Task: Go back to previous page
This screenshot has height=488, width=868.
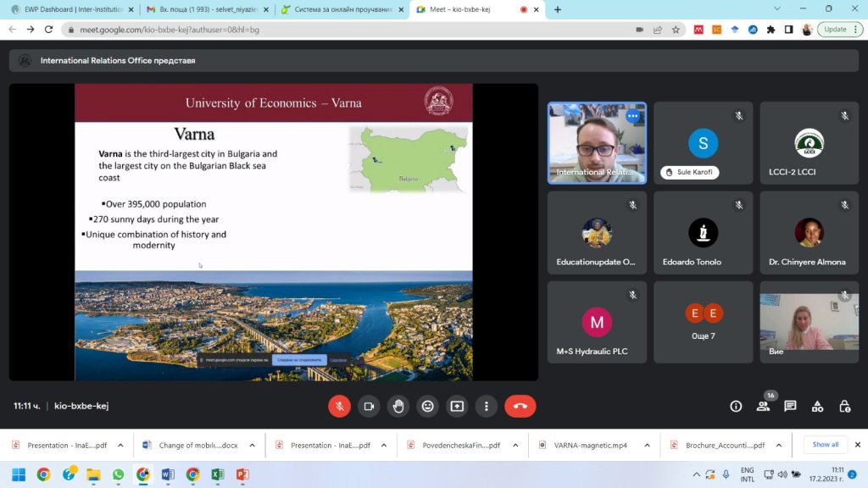Action: pyautogui.click(x=12, y=30)
